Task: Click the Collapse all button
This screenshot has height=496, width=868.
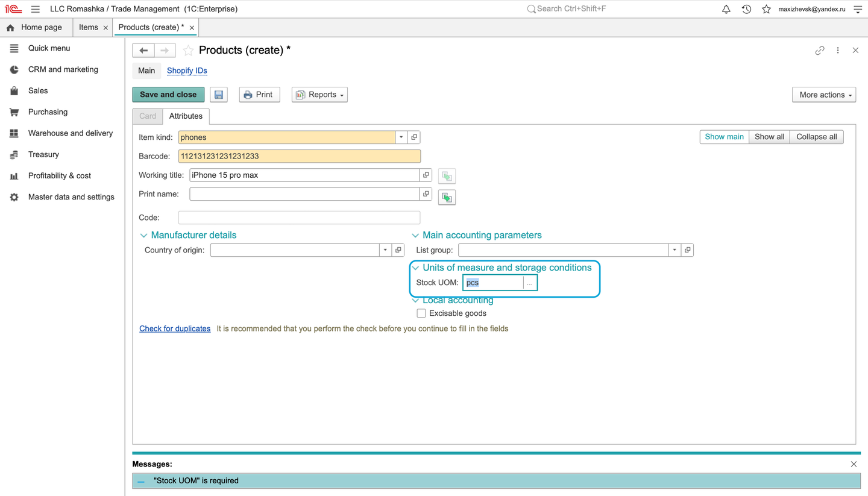Action: click(817, 137)
